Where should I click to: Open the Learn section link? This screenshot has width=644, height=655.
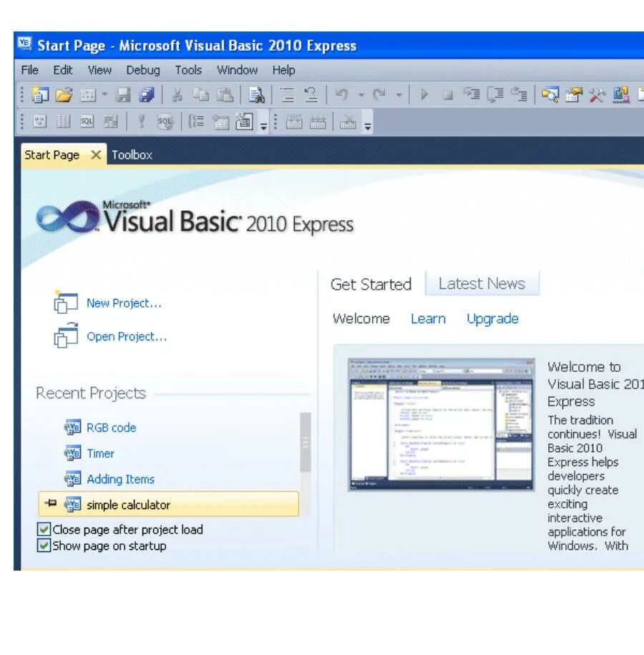[x=428, y=319]
